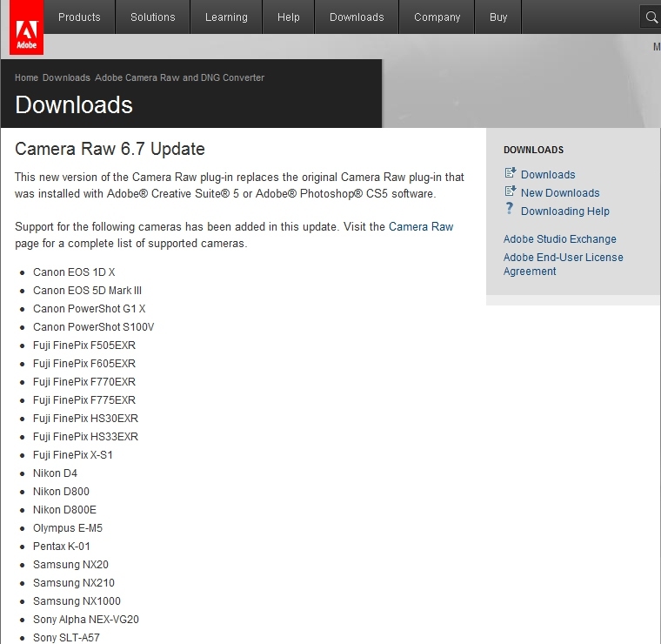Select Fuji FinePix HS30EXR entry
Viewport: 661px width, 644px height.
(85, 419)
